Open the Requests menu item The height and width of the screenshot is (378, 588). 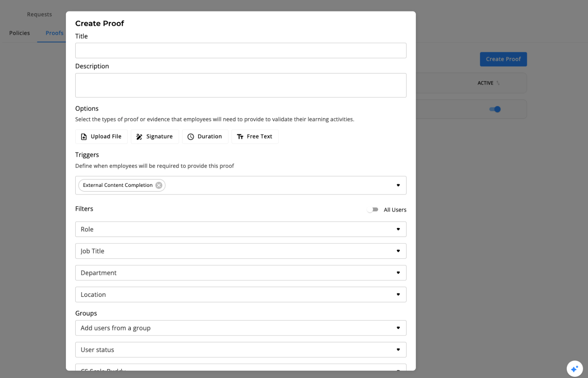coord(40,14)
